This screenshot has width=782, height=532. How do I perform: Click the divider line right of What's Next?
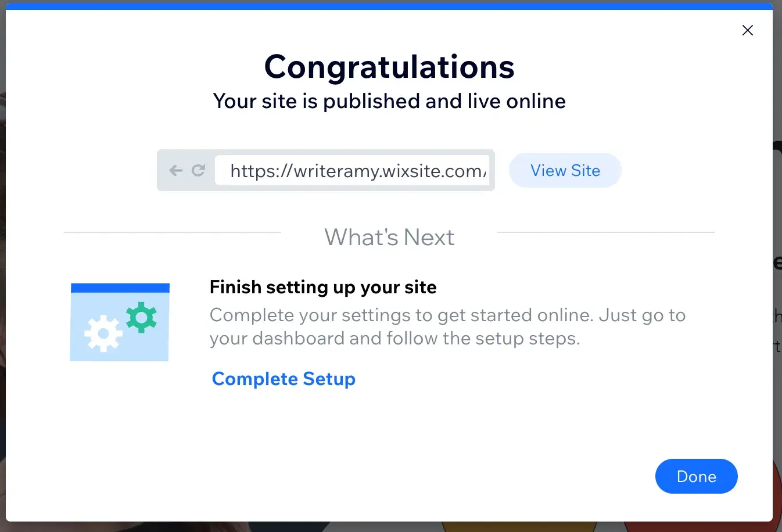(x=605, y=232)
